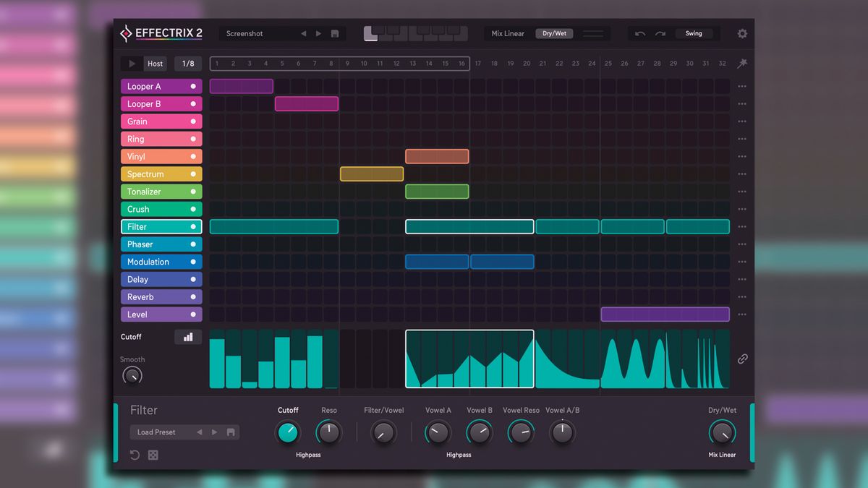Select step number 16 in the step ruler
The height and width of the screenshot is (488, 868).
click(461, 64)
